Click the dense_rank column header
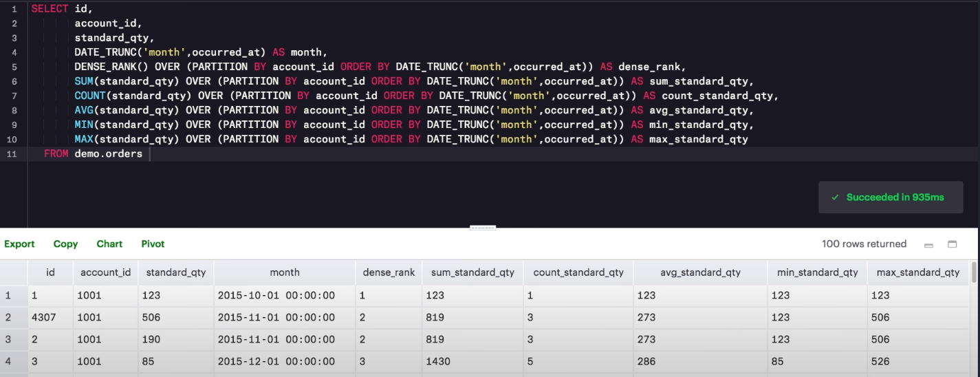Viewport: 980px width, 377px height. [389, 272]
